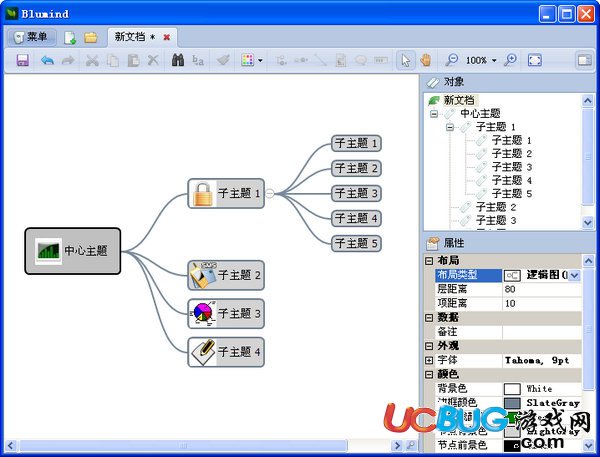This screenshot has width=600, height=457.
Task: Select canvas node 子主题 3 with pie chart
Action: pyautogui.click(x=226, y=314)
